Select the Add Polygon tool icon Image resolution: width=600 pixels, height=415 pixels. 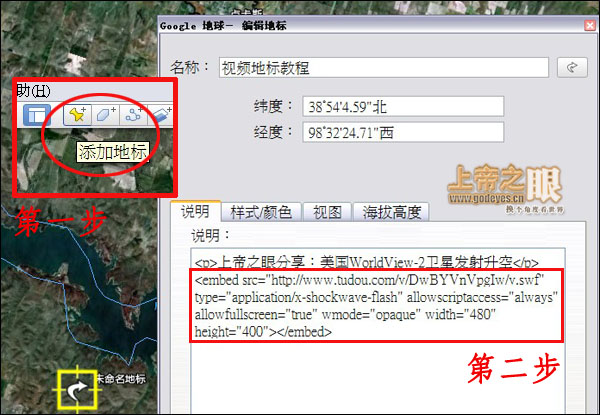106,114
